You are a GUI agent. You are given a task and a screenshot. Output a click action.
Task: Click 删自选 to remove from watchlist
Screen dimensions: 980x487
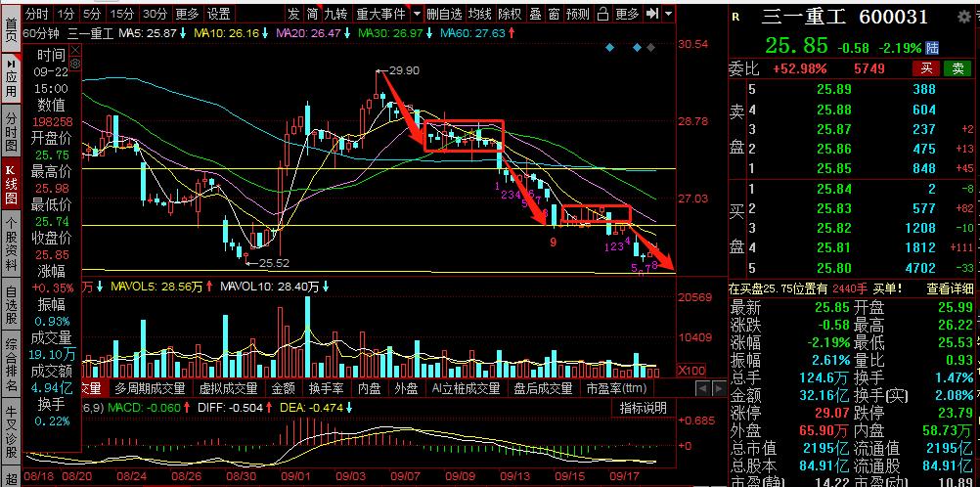(x=444, y=13)
